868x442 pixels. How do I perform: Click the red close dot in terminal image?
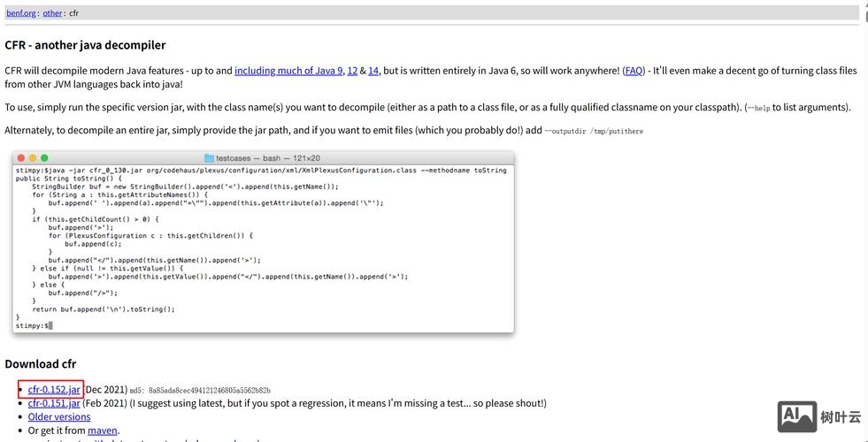[20, 157]
